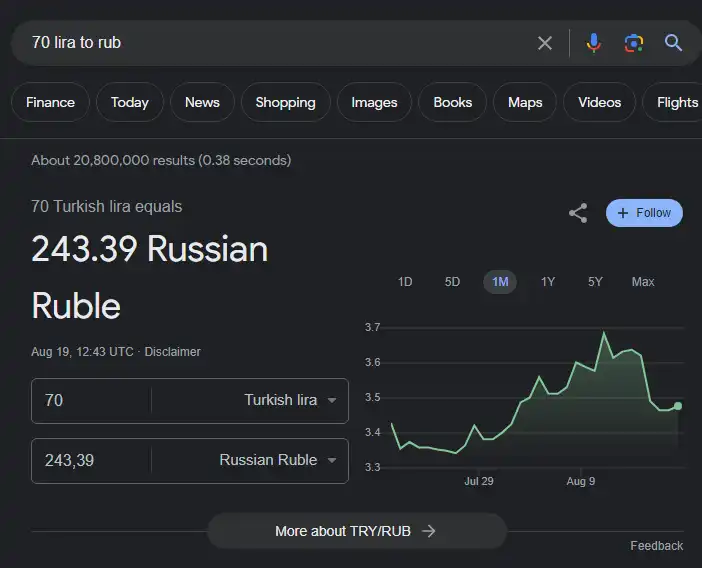702x568 pixels.
Task: Switch chart to 5D range
Action: point(452,282)
